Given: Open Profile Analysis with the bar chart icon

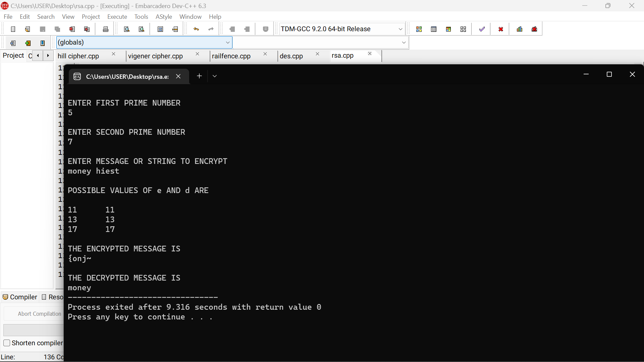Looking at the screenshot, I should coord(519,29).
